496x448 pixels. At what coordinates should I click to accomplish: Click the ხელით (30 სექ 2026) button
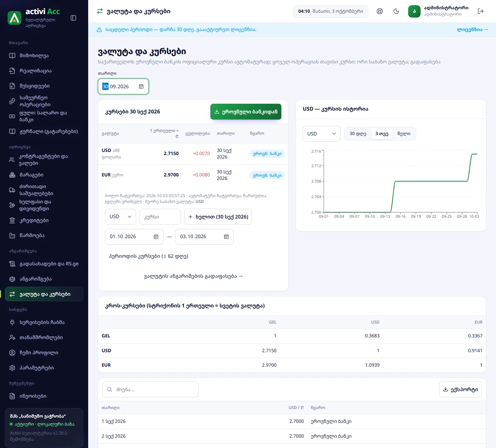tap(218, 217)
